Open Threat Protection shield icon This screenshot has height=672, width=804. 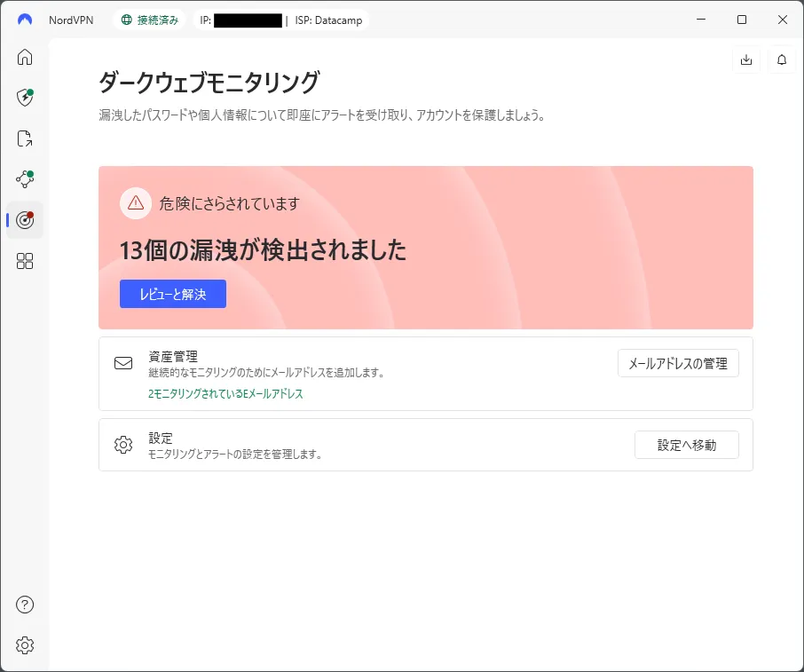point(25,98)
